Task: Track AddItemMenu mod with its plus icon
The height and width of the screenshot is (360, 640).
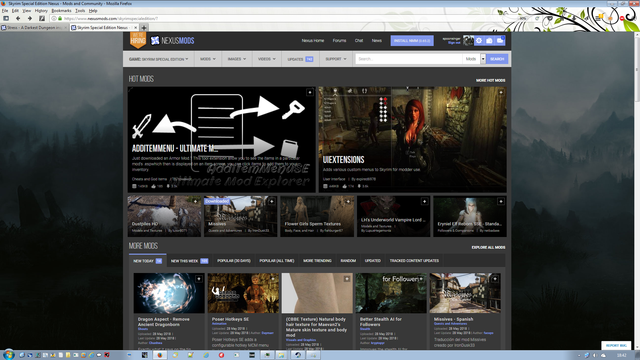Action: [x=310, y=93]
